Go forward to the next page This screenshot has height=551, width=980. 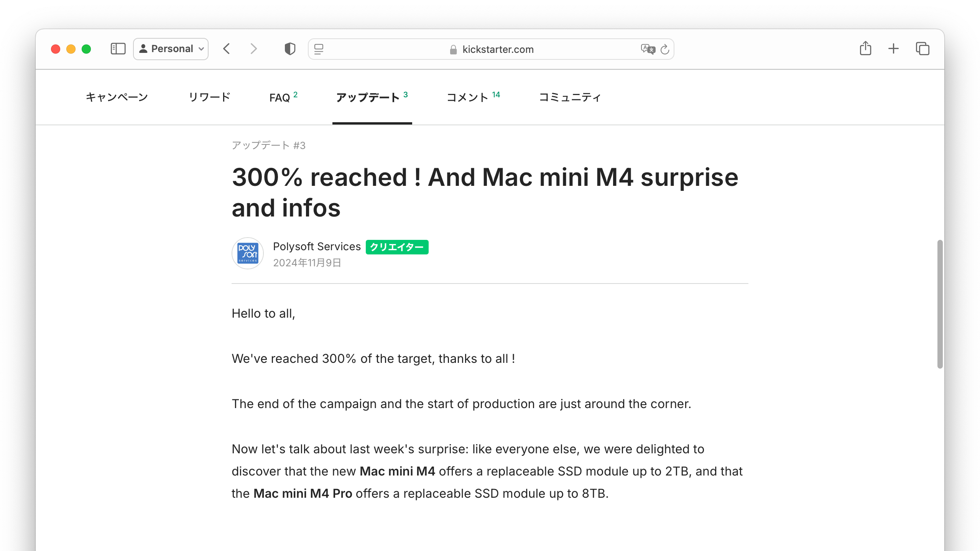point(253,49)
